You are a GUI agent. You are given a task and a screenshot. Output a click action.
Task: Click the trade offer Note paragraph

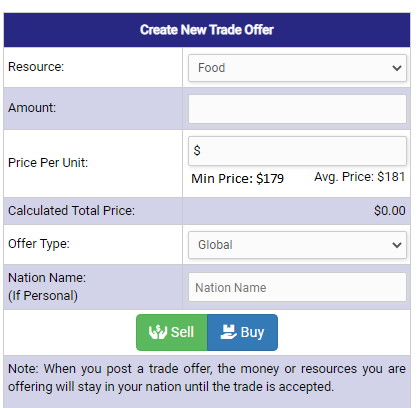[207, 378]
